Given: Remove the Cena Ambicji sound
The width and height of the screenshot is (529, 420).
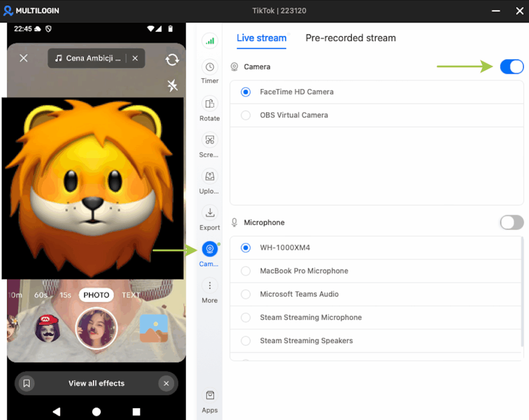Looking at the screenshot, I should coord(135,58).
